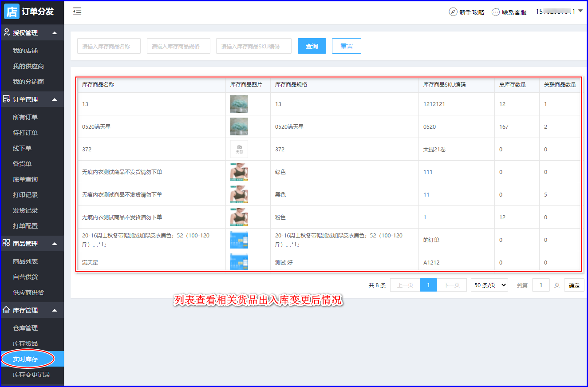The height and width of the screenshot is (387, 588).
Task: Click the 商品管理 grid icon
Action: pos(7,243)
